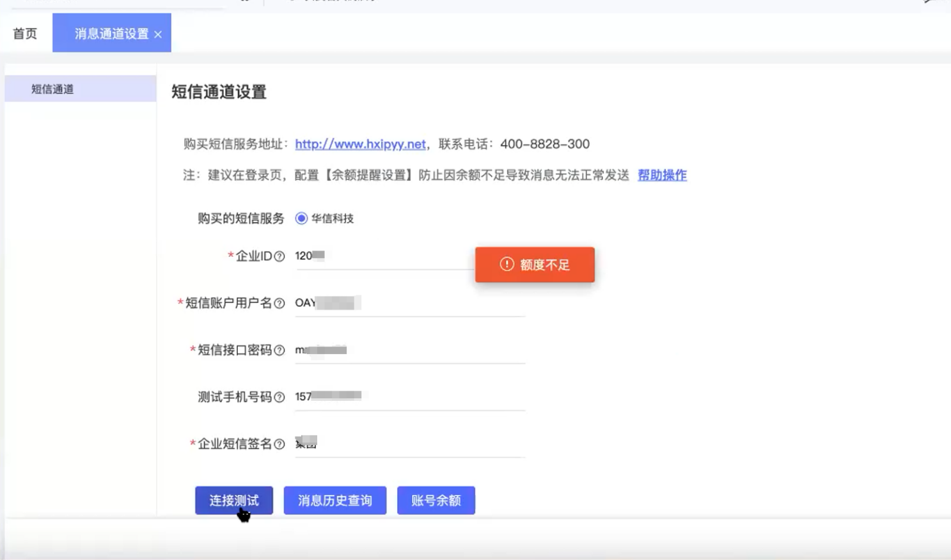Open the help tooltip for 短信账户用户名

click(279, 304)
